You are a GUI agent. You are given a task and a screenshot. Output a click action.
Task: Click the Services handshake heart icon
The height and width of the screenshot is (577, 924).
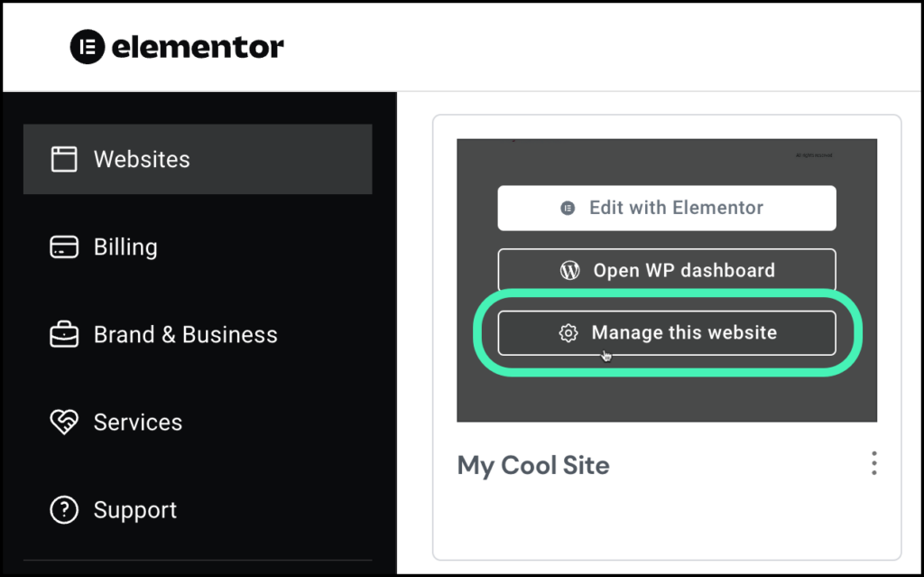coord(63,423)
